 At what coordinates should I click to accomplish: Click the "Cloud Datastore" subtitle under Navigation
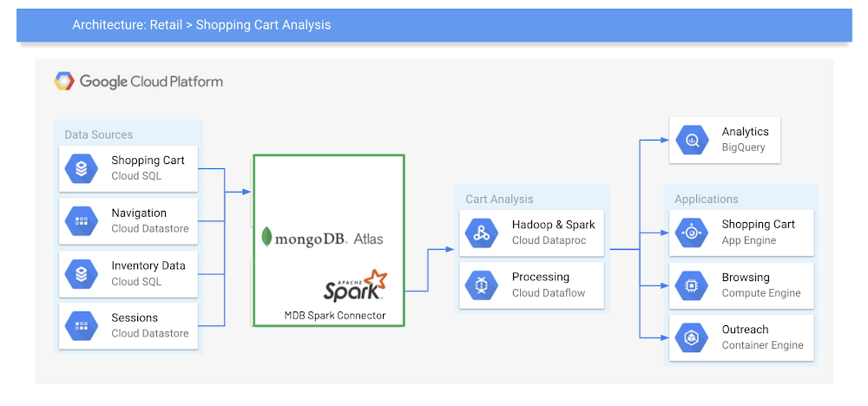[x=150, y=228]
